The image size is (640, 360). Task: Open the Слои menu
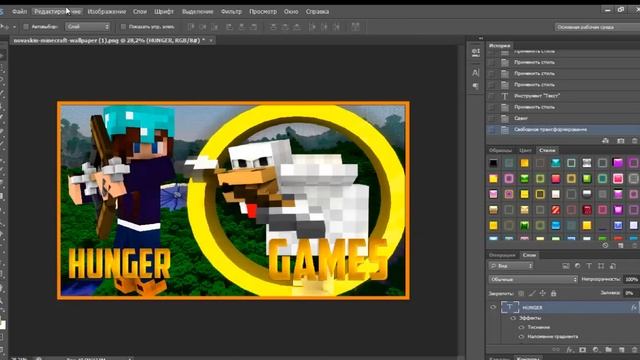pyautogui.click(x=140, y=11)
